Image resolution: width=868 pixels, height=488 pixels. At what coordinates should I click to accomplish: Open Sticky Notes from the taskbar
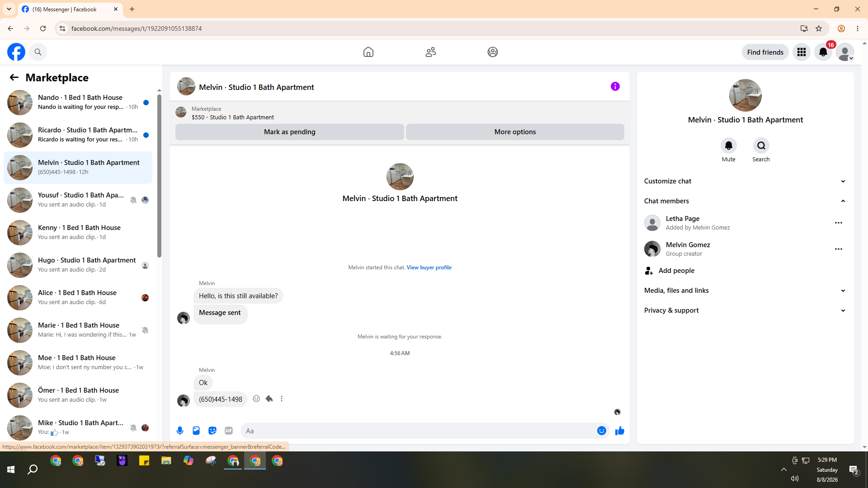pos(144,461)
